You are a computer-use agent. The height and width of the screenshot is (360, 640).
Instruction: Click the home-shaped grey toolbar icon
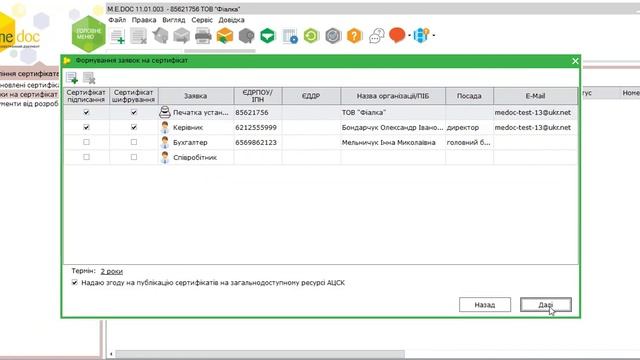pyautogui.click(x=160, y=36)
